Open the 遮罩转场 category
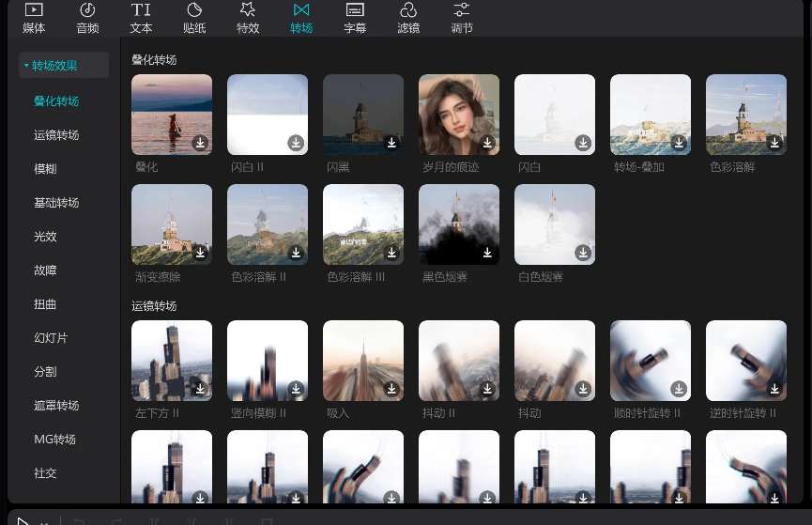 56,406
